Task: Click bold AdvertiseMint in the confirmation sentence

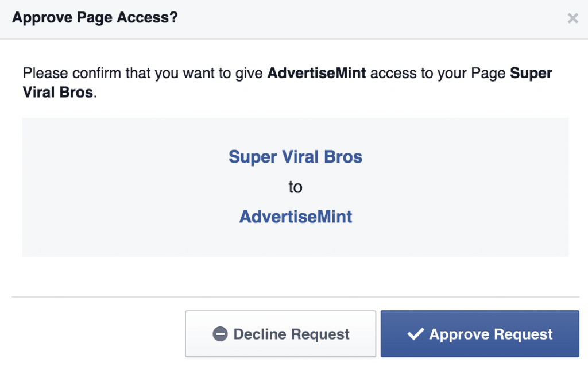Action: click(x=316, y=73)
